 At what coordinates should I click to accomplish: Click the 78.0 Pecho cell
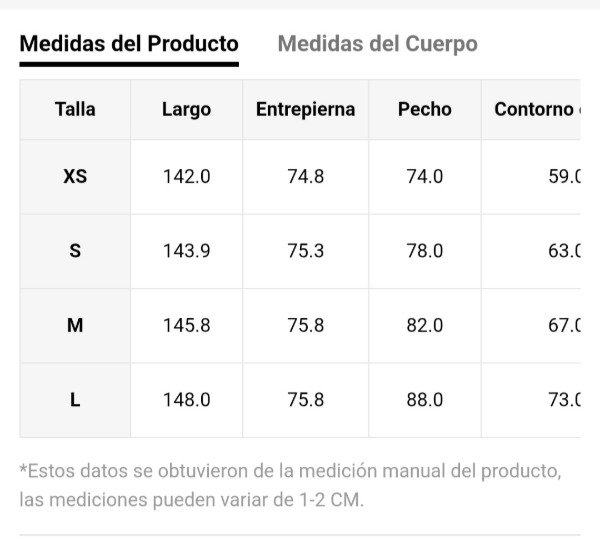424,251
